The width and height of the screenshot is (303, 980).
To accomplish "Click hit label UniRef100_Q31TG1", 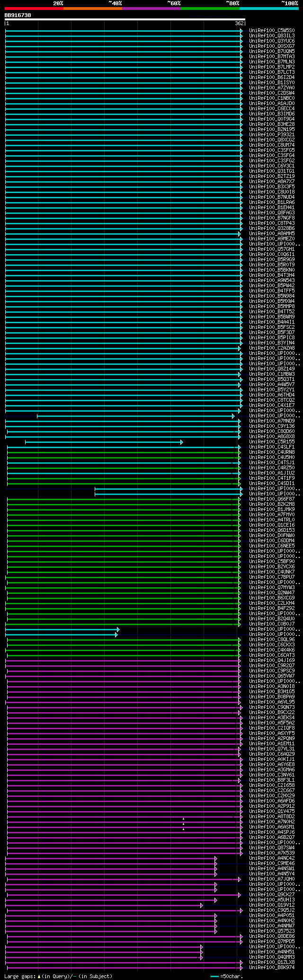I will (x=272, y=171).
